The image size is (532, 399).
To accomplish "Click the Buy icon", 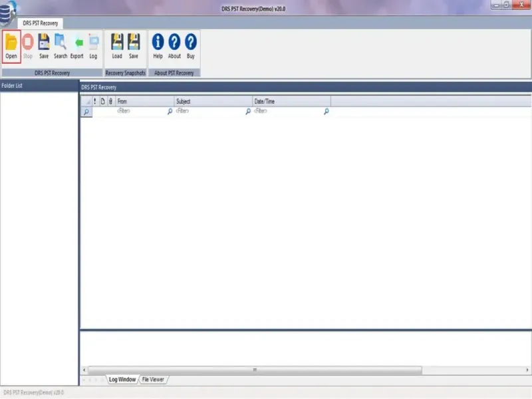I will click(191, 42).
